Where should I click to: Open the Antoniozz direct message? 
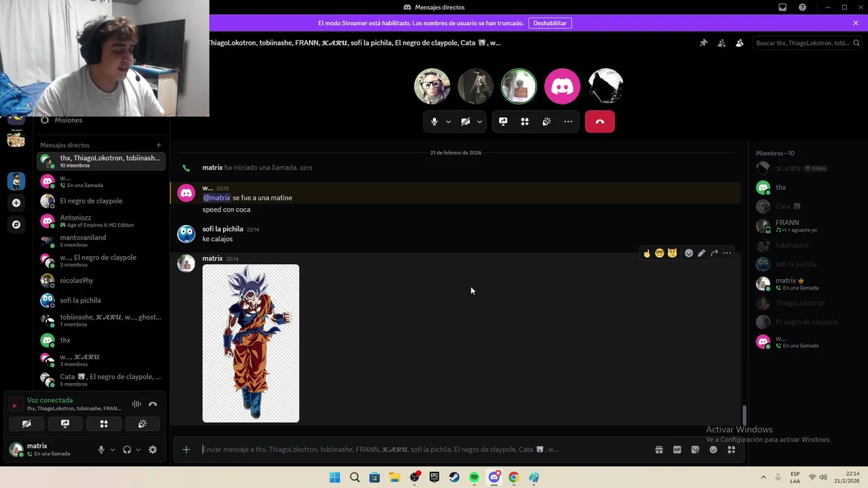100,221
